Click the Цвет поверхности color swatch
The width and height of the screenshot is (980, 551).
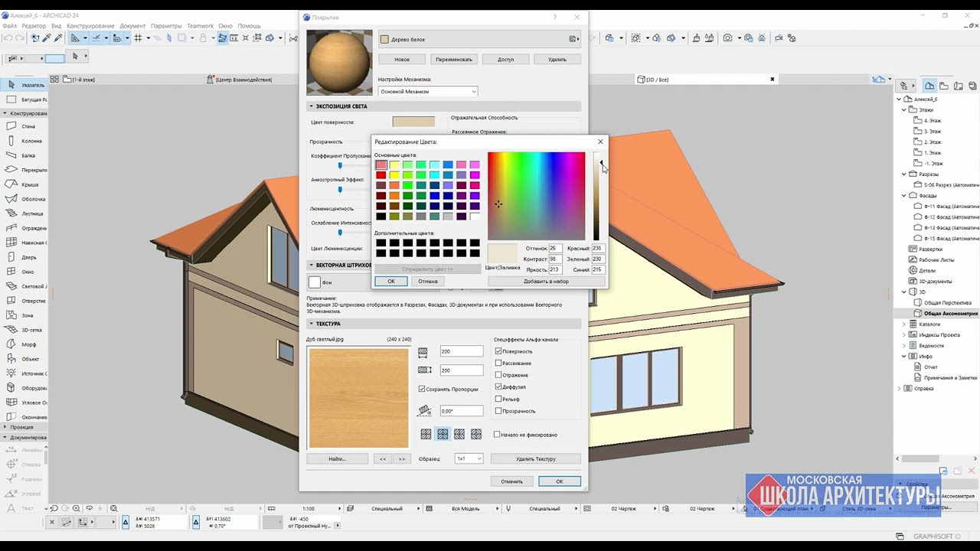click(x=413, y=122)
